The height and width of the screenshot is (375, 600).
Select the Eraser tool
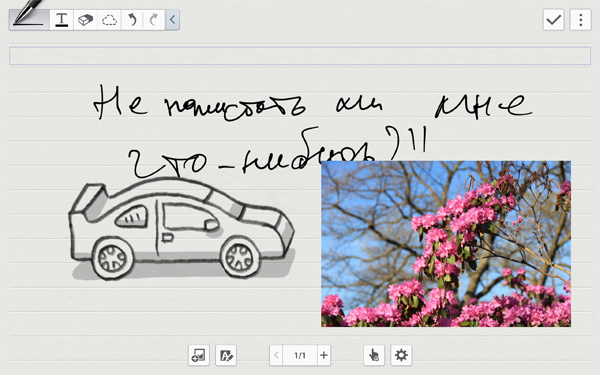point(85,20)
